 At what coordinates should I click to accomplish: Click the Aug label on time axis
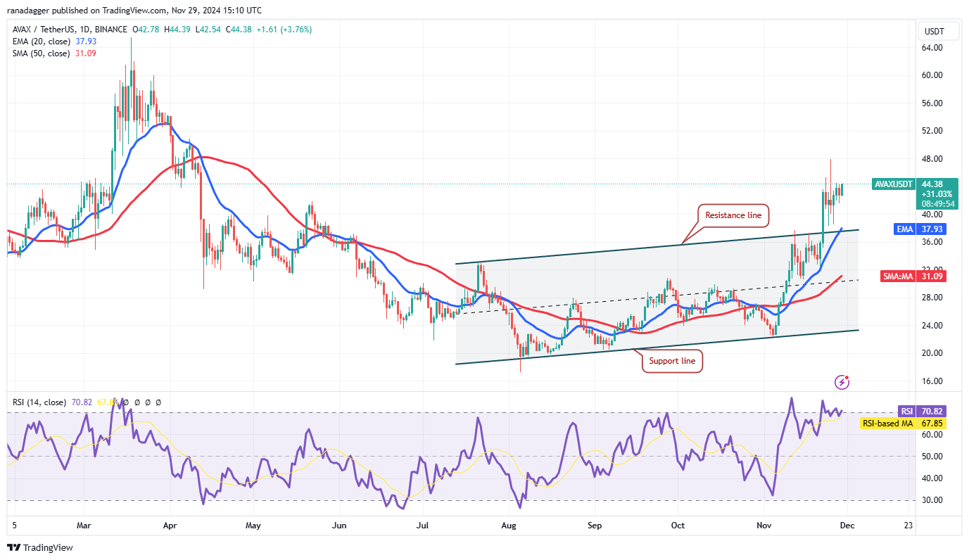509,526
